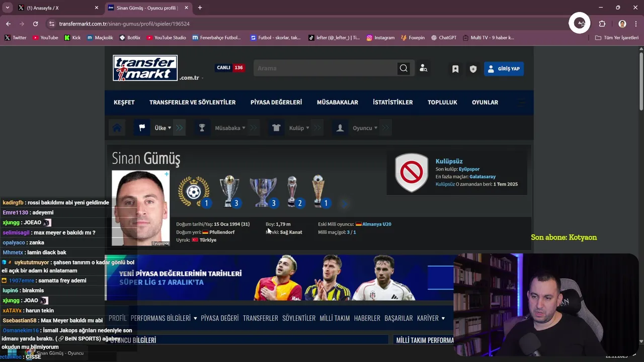
Task: Open the Tüm Yer İşaretleri folder
Action: (617, 38)
